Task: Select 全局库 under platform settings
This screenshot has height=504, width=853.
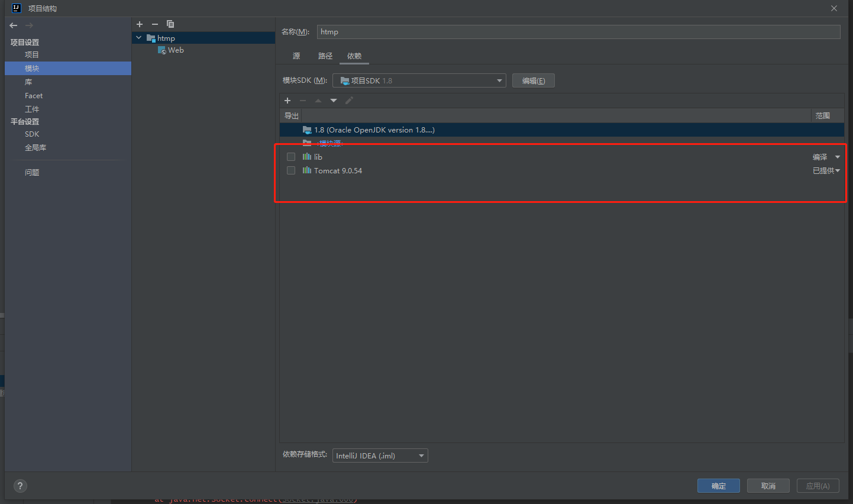Action: tap(35, 147)
